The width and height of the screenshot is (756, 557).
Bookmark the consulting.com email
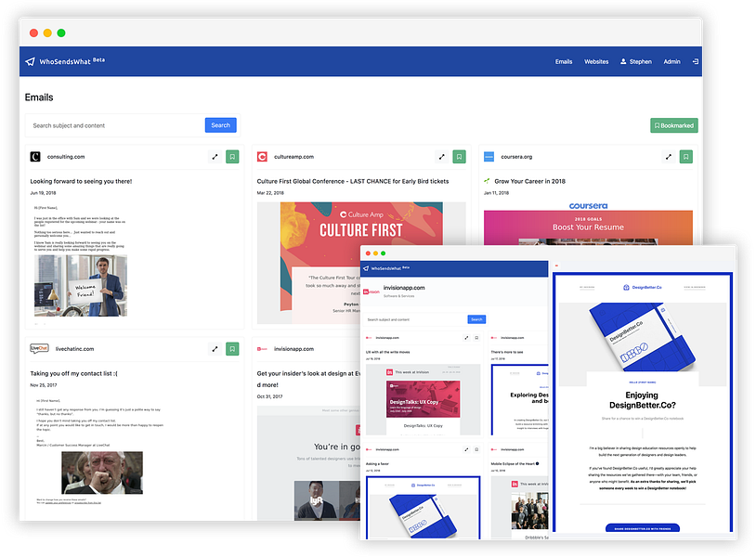(232, 157)
